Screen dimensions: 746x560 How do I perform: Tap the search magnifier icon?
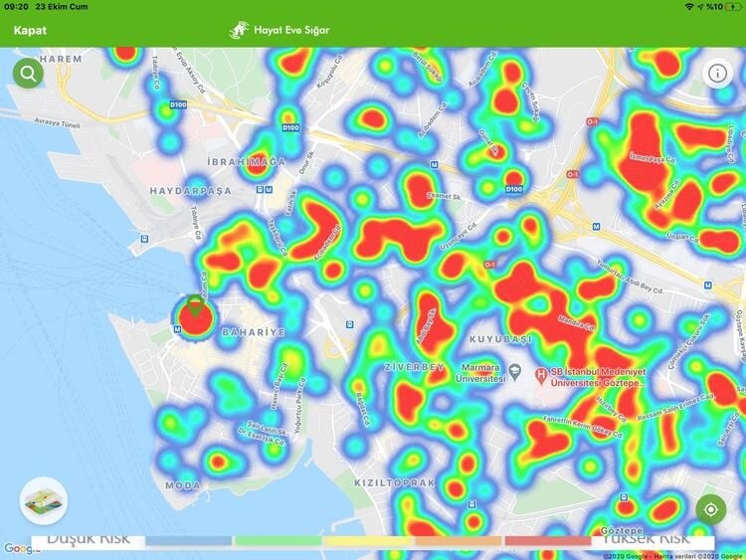[28, 73]
